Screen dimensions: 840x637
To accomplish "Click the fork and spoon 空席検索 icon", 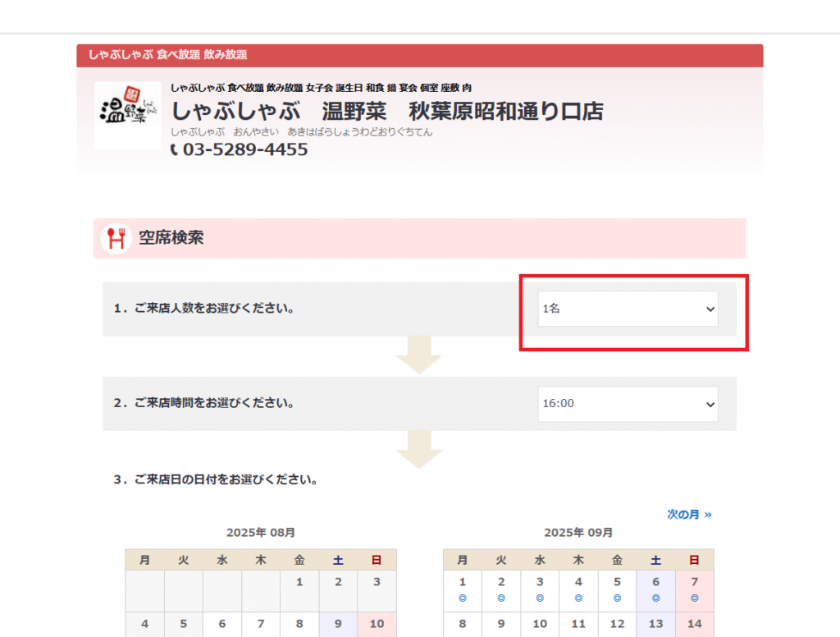I will [x=116, y=238].
